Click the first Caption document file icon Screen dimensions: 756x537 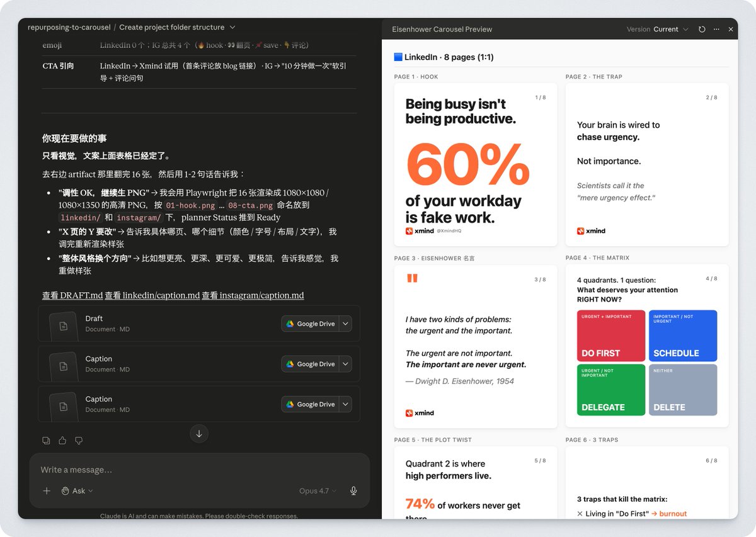pyautogui.click(x=63, y=365)
